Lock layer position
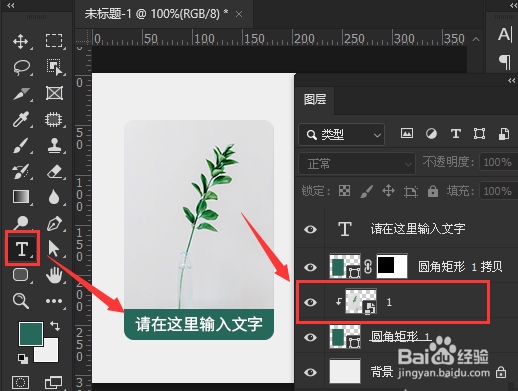518x391 pixels. point(388,191)
